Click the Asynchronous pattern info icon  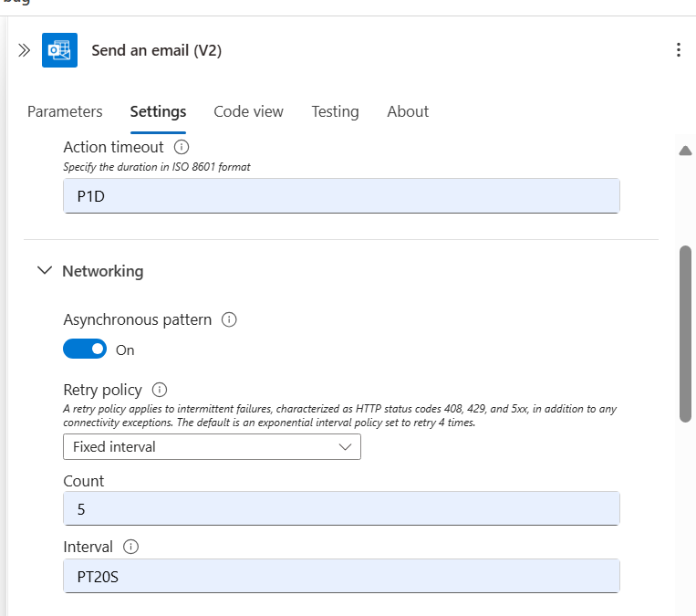[x=229, y=320]
